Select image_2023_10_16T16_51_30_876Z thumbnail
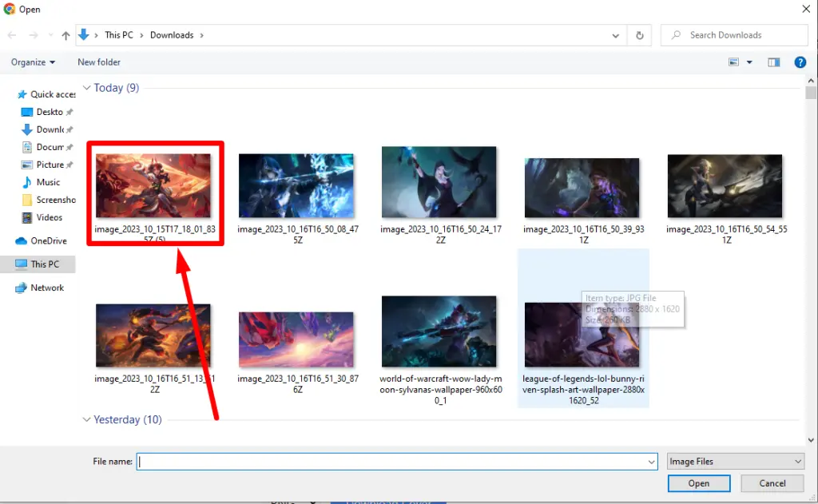 296,339
